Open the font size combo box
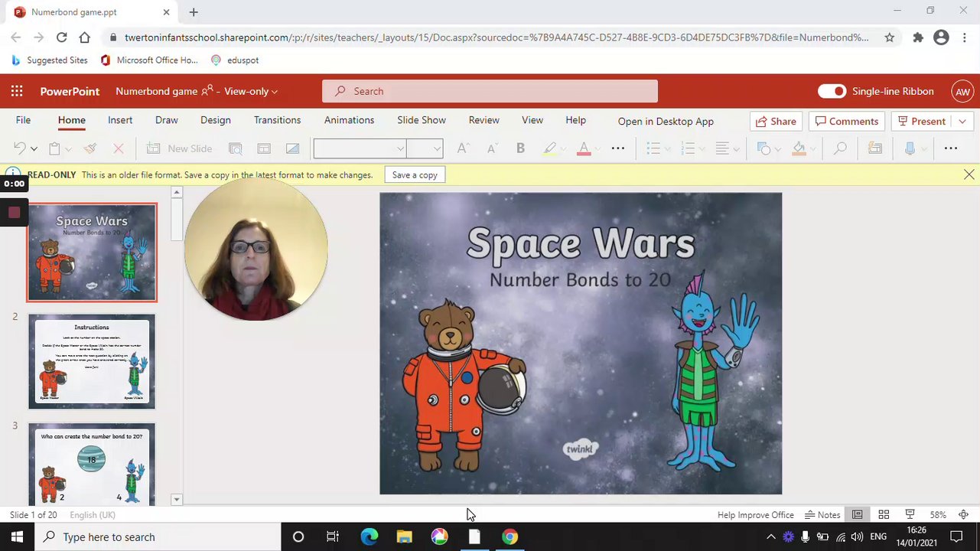Image resolution: width=980 pixels, height=551 pixels. coord(425,148)
